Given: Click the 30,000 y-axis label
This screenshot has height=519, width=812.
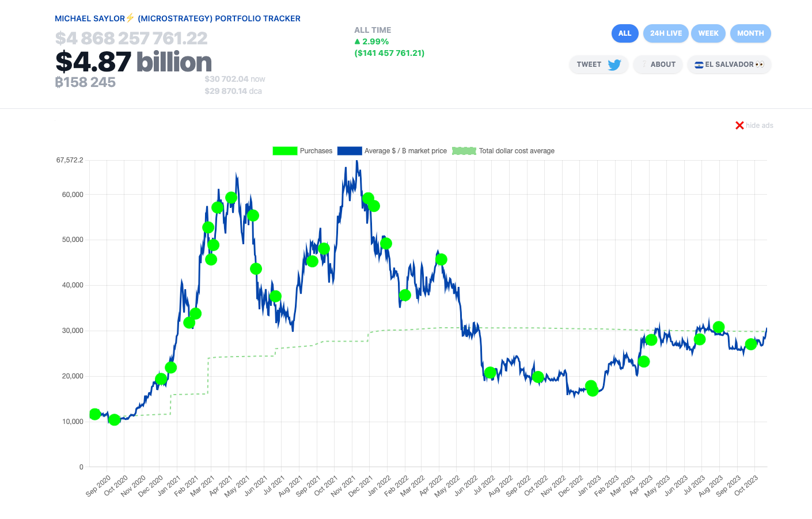Looking at the screenshot, I should (73, 331).
